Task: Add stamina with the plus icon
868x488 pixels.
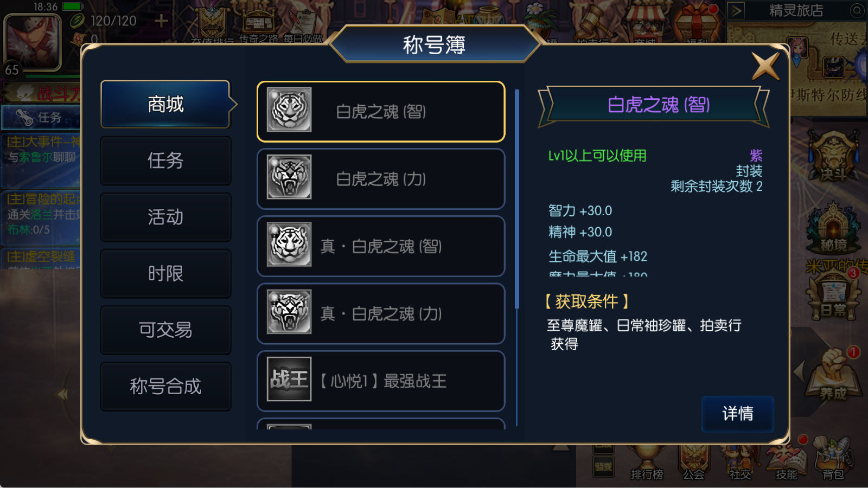Action: pos(161,21)
